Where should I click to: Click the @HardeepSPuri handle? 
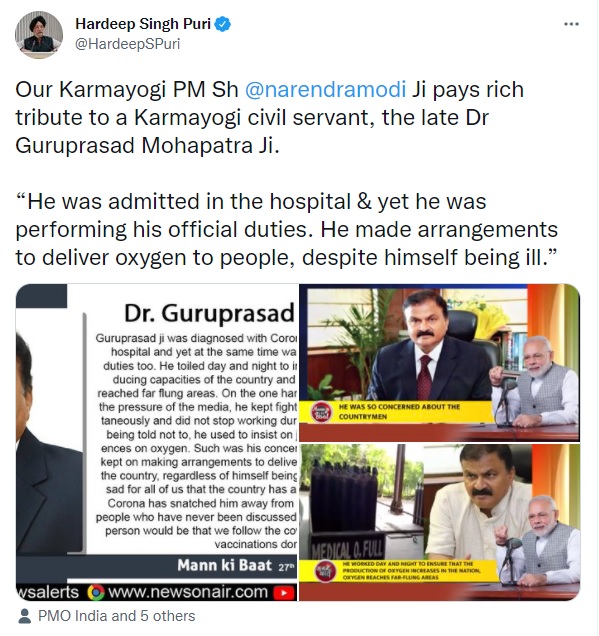tap(127, 44)
